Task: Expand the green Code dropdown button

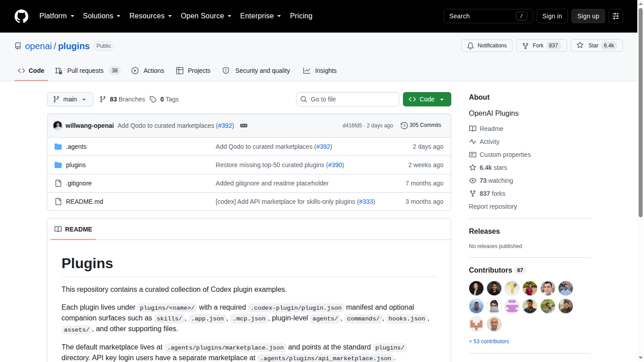Action: pos(427,99)
